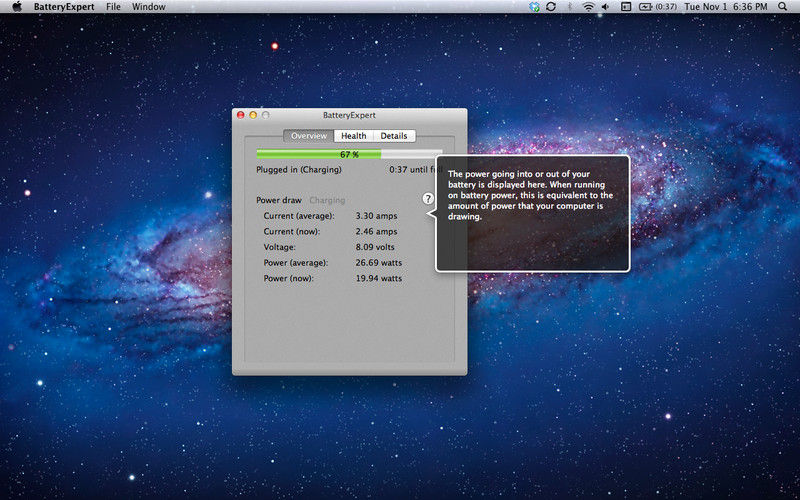Click the Power draw heading
Image resolution: width=800 pixels, height=500 pixels.
tap(279, 200)
